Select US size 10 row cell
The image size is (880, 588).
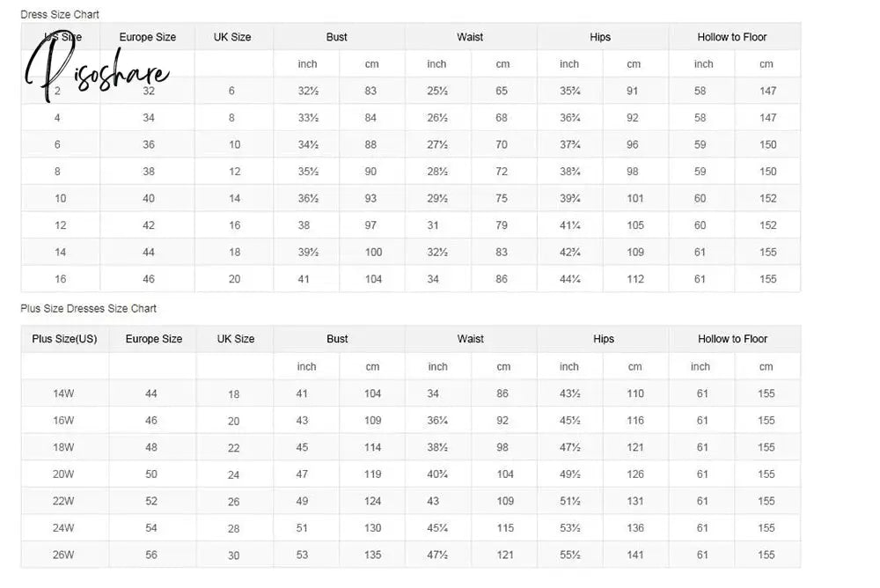[x=60, y=198]
